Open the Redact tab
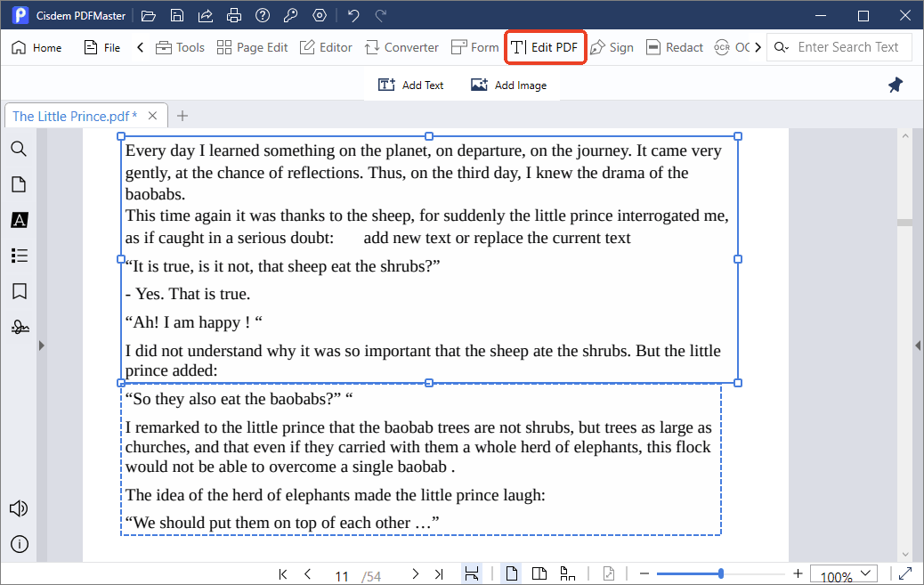 click(675, 48)
